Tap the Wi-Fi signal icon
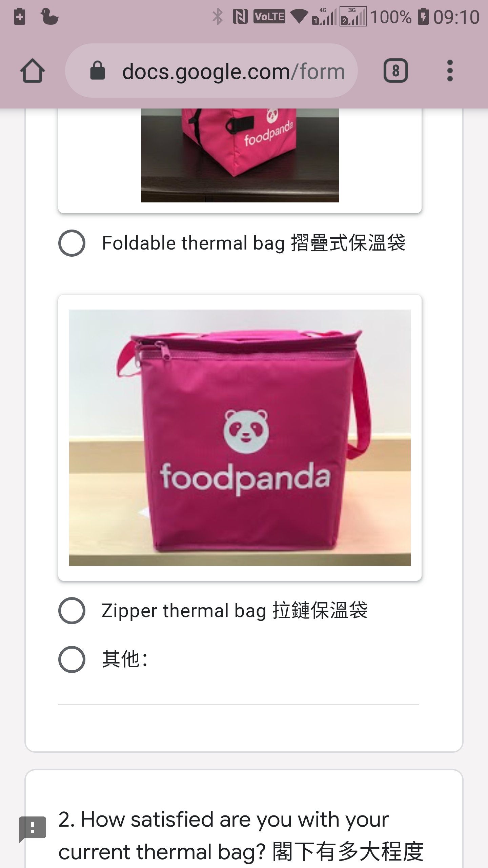This screenshot has height=868, width=488. (300, 16)
